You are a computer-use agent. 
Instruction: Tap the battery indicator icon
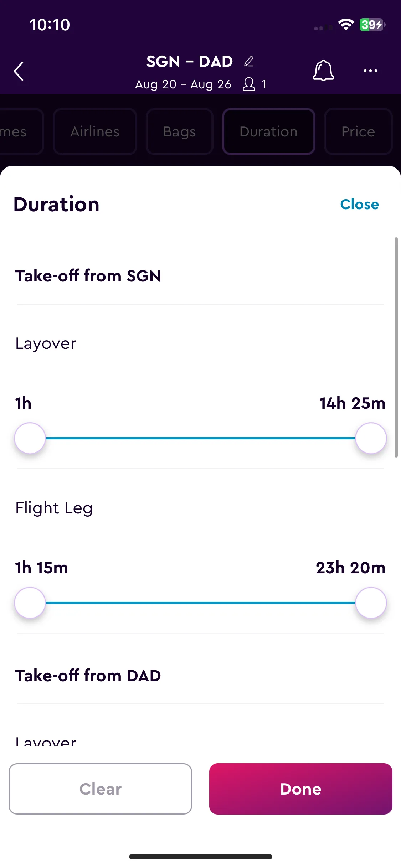pos(372,25)
